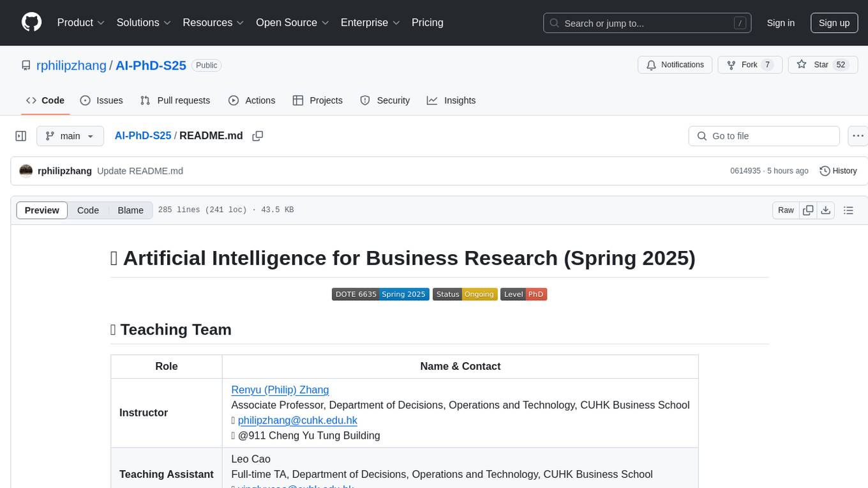Image resolution: width=868 pixels, height=488 pixels.
Task: Open Renyu (Philip) Zhang's profile link
Action: (280, 390)
